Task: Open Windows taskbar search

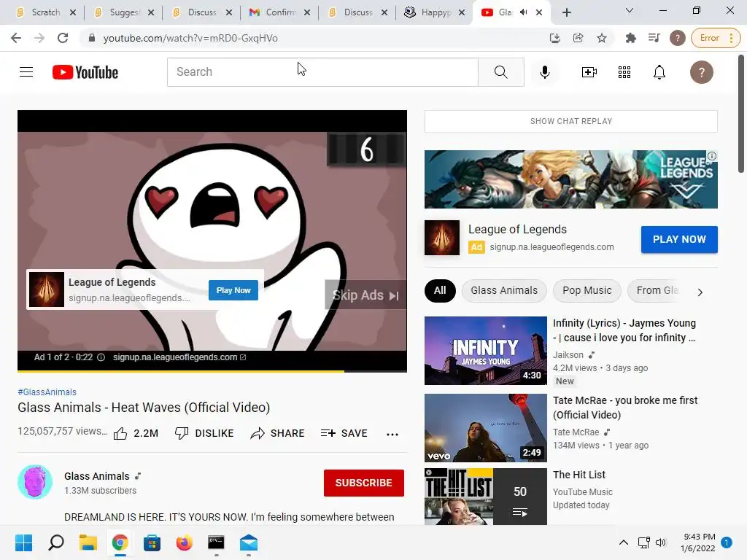Action: coord(55,542)
